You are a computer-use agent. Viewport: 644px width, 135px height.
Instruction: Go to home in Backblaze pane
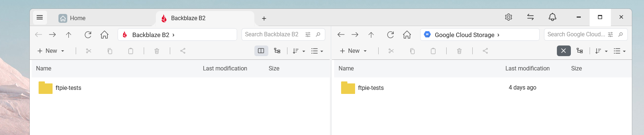coord(104,34)
